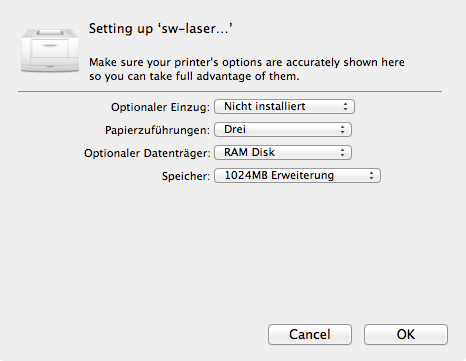This screenshot has width=466, height=361.
Task: Confirm printer options with OK
Action: (406, 334)
